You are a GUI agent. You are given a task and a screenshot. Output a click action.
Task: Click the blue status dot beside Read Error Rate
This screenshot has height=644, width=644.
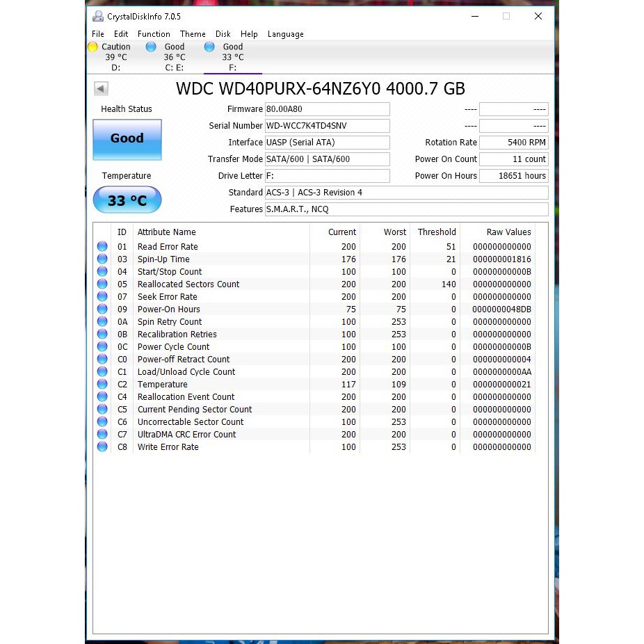tap(102, 246)
